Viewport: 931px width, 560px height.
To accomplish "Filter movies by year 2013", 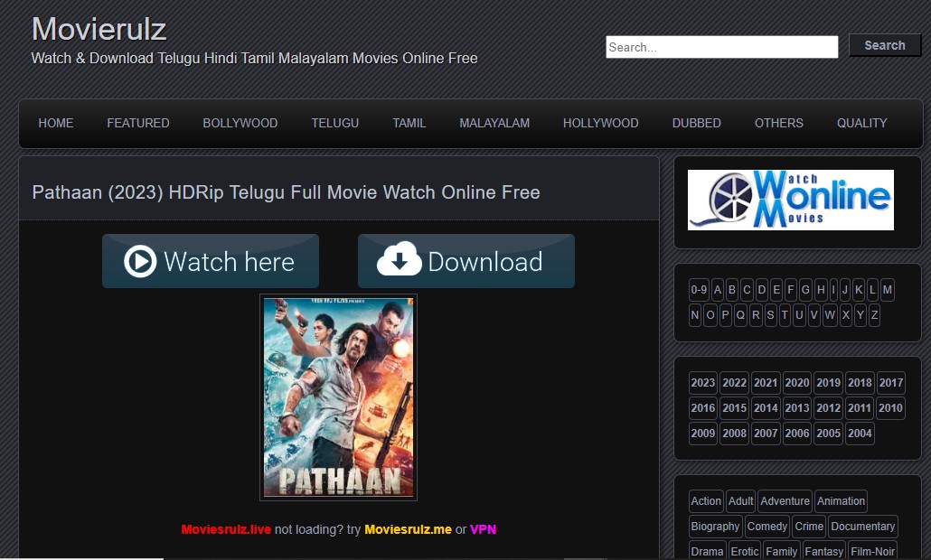I will click(797, 407).
